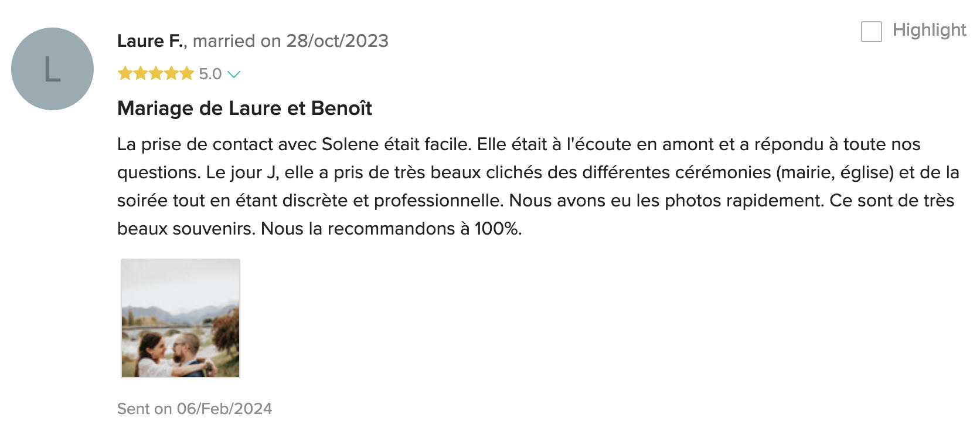Click the second yellow rating star
Screen dimensions: 980x441
coord(140,74)
